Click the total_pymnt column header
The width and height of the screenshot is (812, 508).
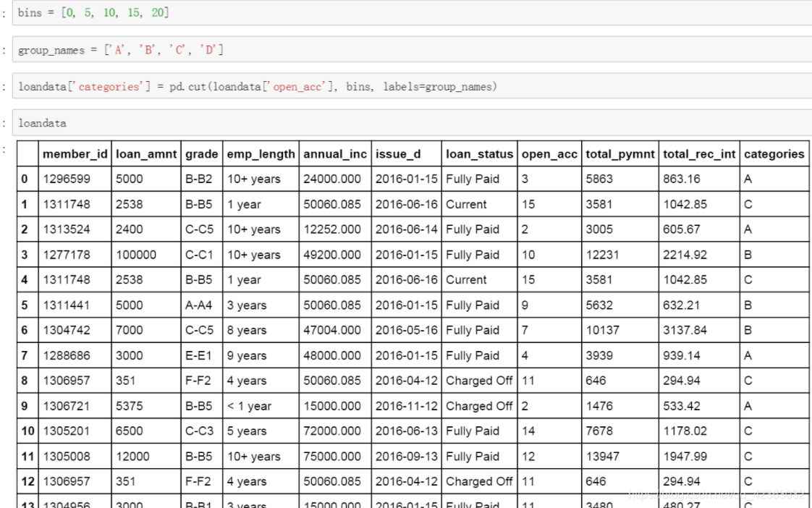(620, 154)
